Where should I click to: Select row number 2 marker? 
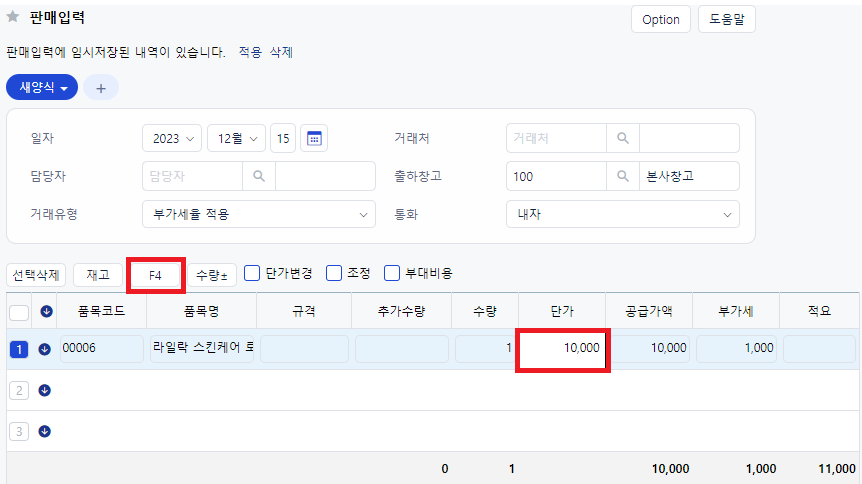click(x=19, y=390)
